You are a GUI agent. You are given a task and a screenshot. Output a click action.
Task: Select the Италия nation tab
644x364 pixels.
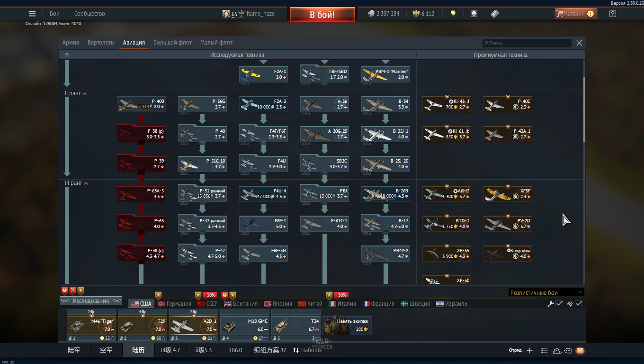click(x=342, y=304)
